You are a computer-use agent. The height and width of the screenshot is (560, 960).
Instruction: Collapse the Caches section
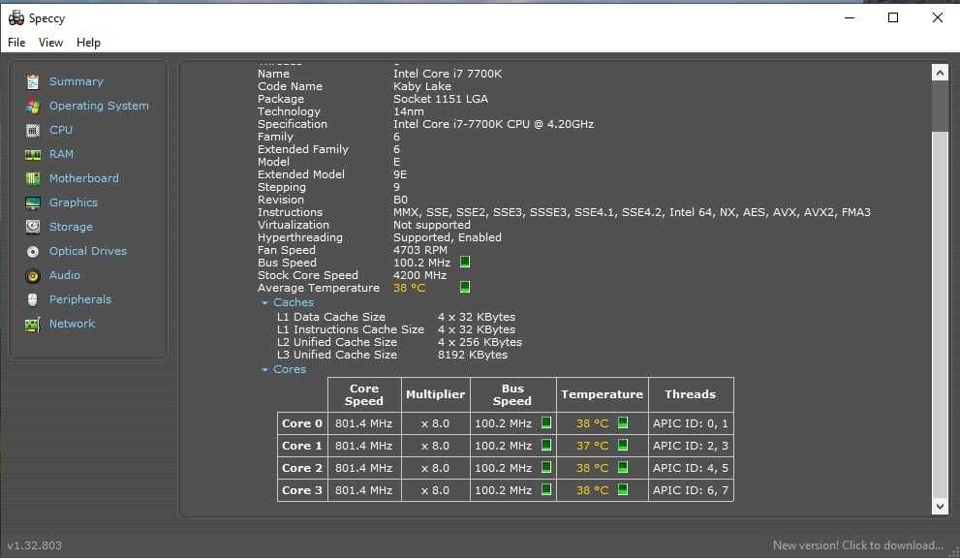coord(264,303)
